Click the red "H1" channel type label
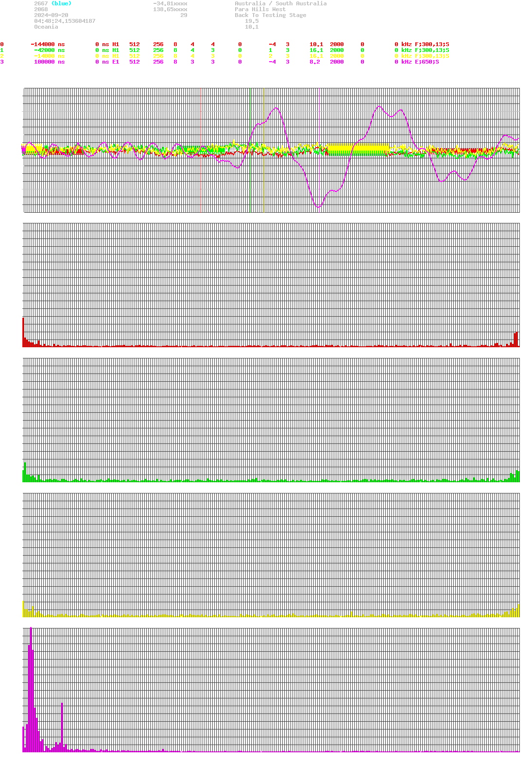Viewport: 532px width, 763px height. tap(116, 44)
